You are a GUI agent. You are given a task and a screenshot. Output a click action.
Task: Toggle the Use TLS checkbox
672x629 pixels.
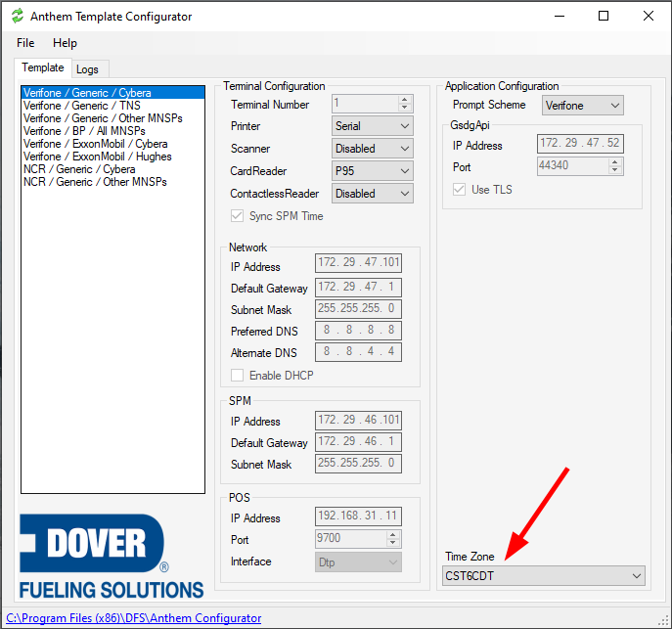pos(459,190)
